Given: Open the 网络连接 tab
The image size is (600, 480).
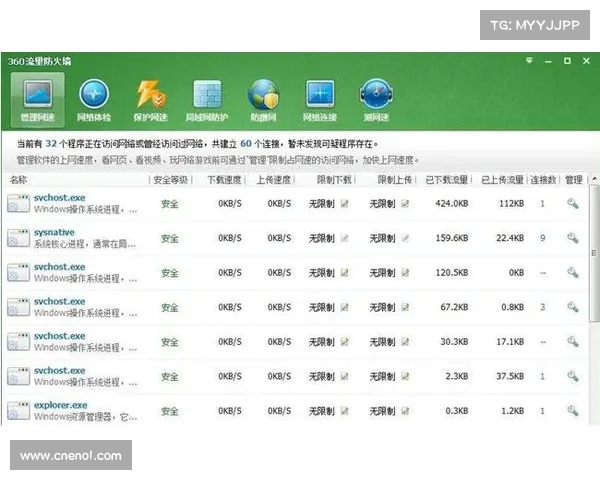Looking at the screenshot, I should tap(320, 100).
